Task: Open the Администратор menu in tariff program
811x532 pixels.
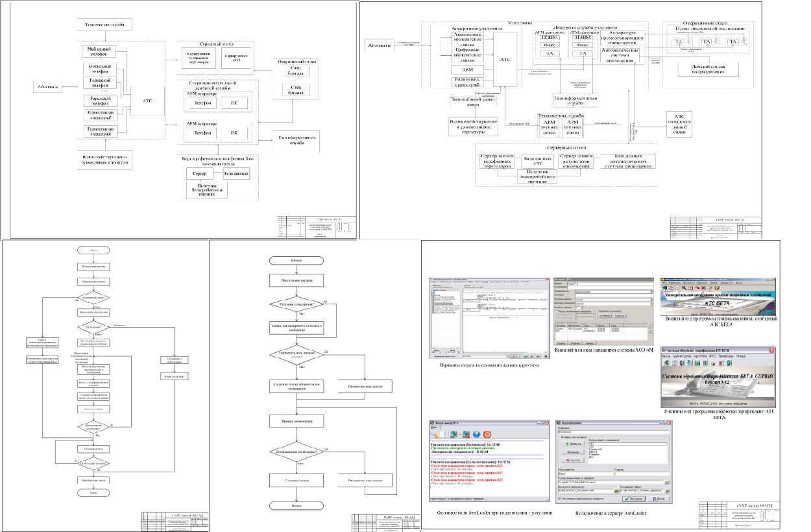Action: pos(683,356)
